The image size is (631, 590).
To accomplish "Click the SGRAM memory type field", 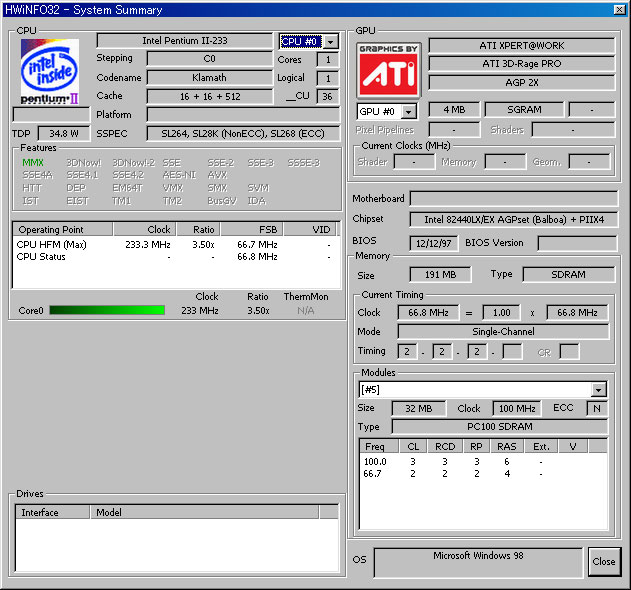I will point(524,109).
